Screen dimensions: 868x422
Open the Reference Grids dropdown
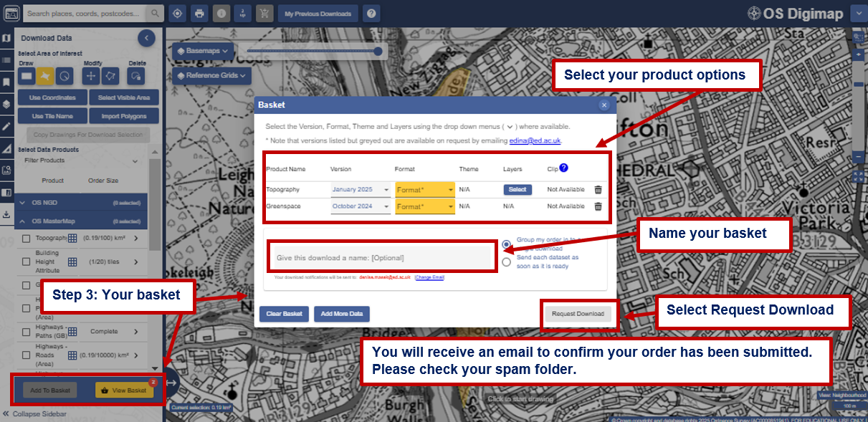[x=211, y=75]
